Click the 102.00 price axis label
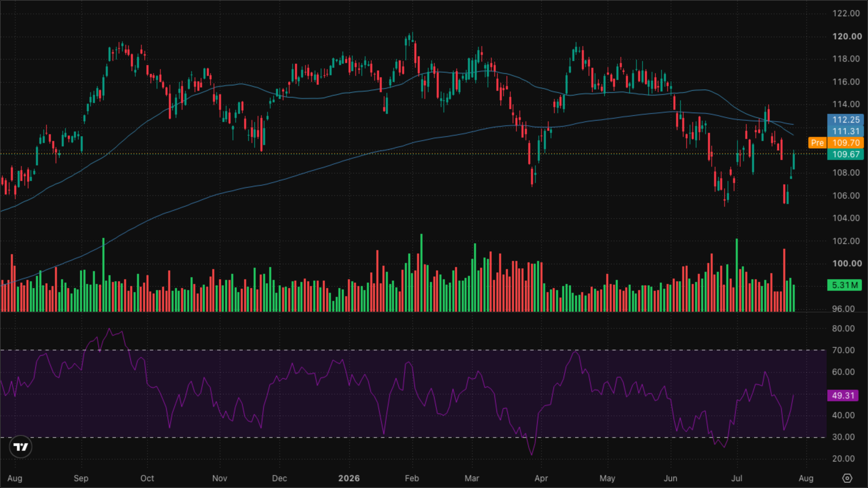The width and height of the screenshot is (868, 488). [x=846, y=241]
